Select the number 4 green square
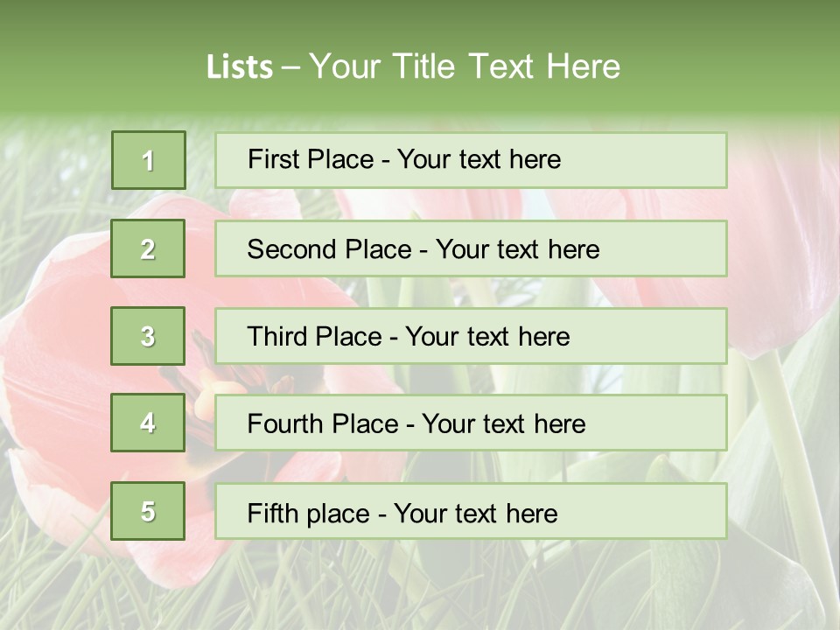This screenshot has width=840, height=630. tap(148, 423)
